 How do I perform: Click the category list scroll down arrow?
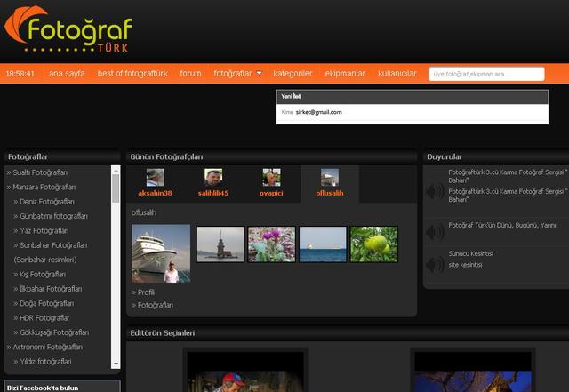pos(116,364)
